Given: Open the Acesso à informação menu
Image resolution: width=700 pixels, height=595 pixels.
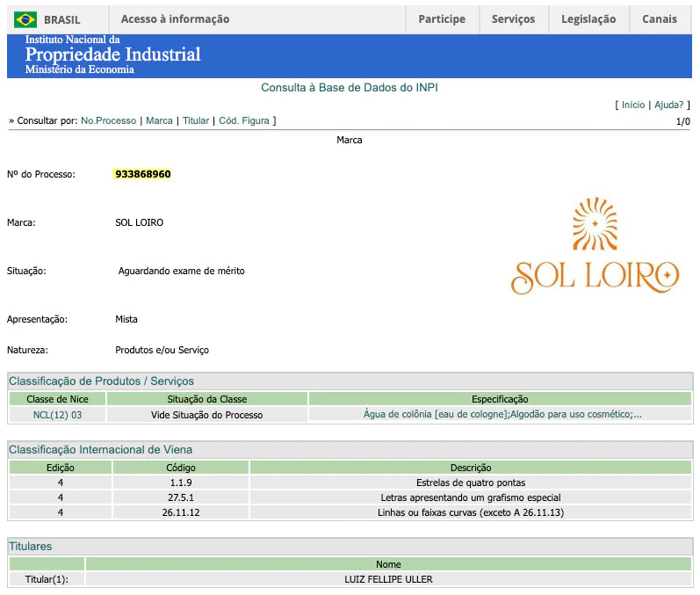Looking at the screenshot, I should click(175, 19).
